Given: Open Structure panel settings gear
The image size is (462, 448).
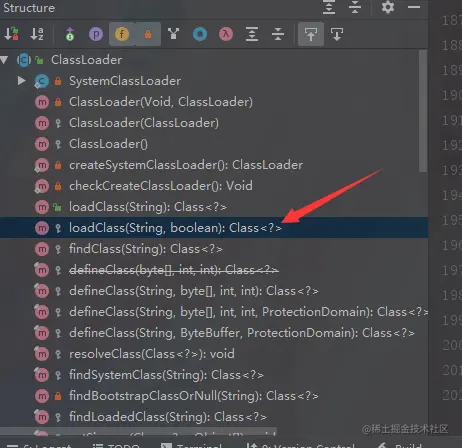Looking at the screenshot, I should coord(388,7).
